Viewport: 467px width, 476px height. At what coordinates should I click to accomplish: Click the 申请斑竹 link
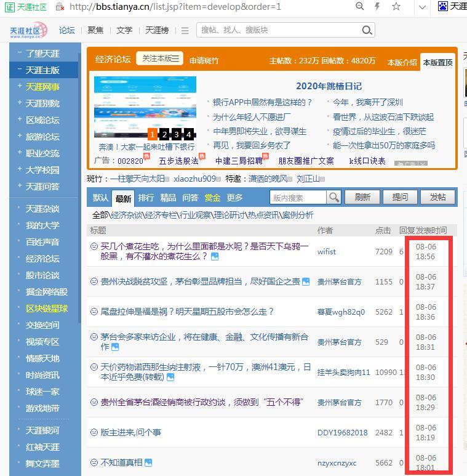(x=204, y=61)
